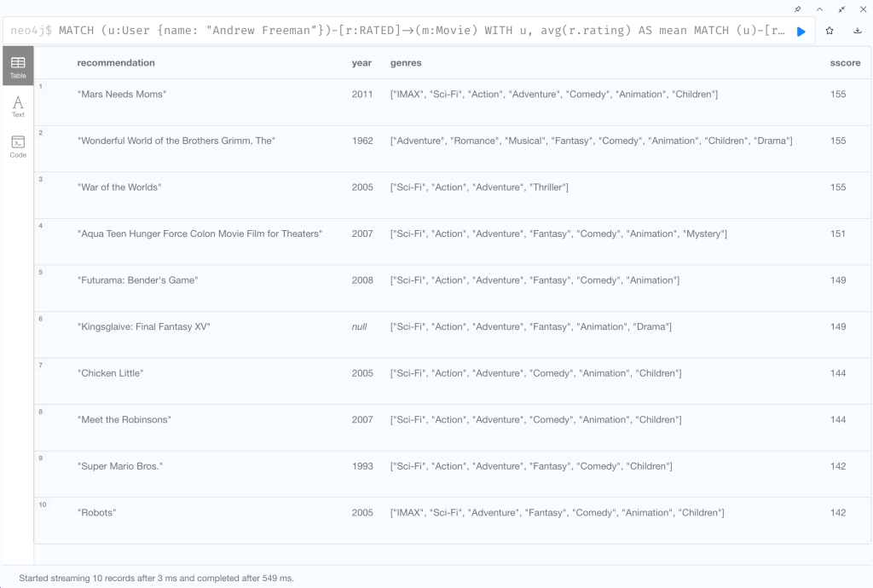The image size is (873, 588).
Task: Pin the result frame
Action: click(798, 9)
